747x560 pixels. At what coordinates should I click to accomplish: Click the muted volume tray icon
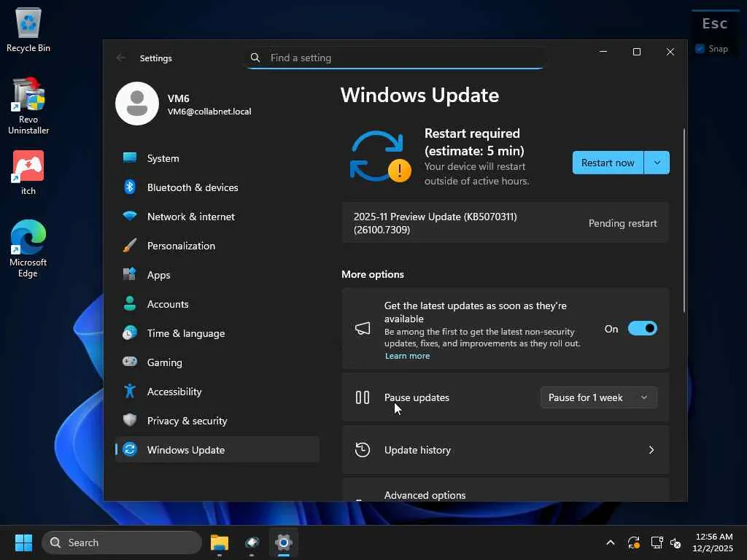[676, 542]
